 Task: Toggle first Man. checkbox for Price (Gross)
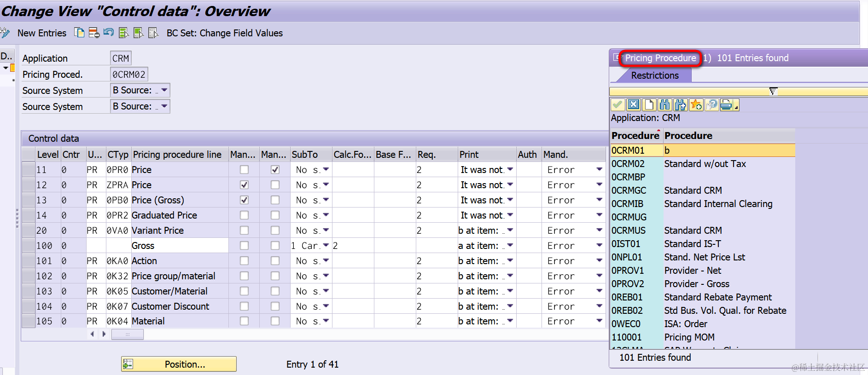[x=244, y=200]
